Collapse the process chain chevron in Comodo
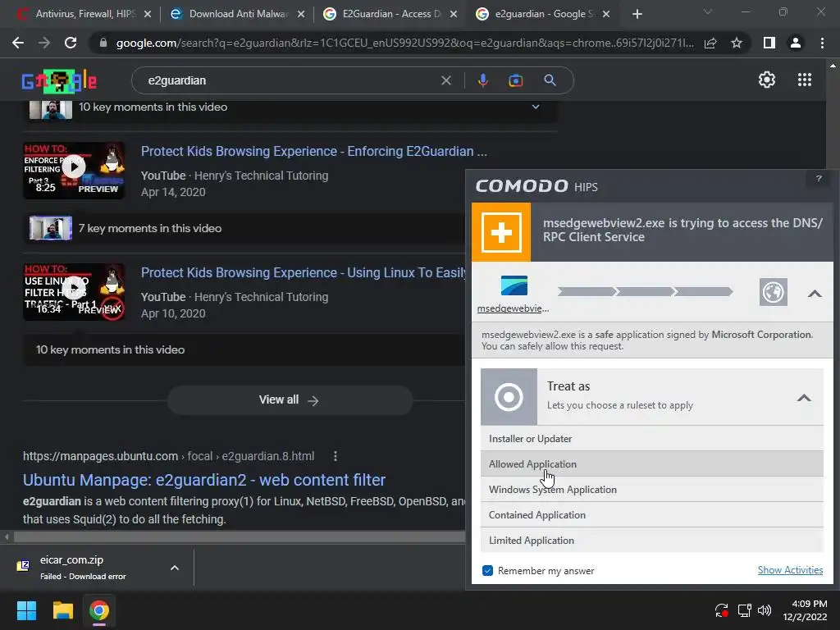 [x=815, y=293]
